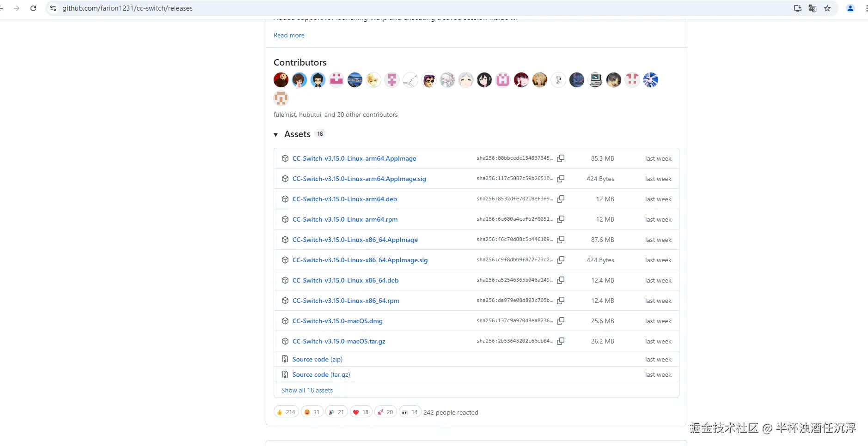Viewport: 868px width, 446px height.
Task: Copy sha256 of macOS.dmg asset
Action: click(561, 321)
